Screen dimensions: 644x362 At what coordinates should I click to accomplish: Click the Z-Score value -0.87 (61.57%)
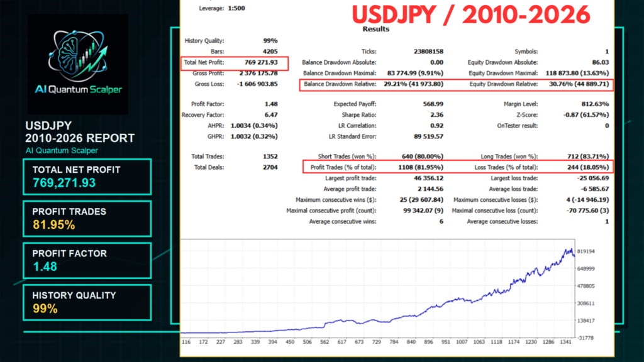coord(587,115)
